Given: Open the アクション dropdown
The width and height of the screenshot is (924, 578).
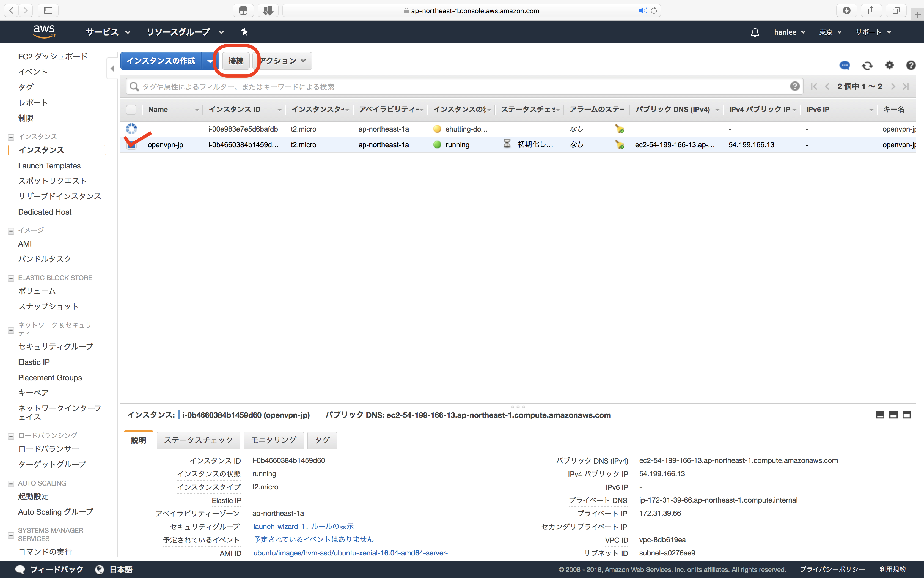Looking at the screenshot, I should (x=282, y=61).
